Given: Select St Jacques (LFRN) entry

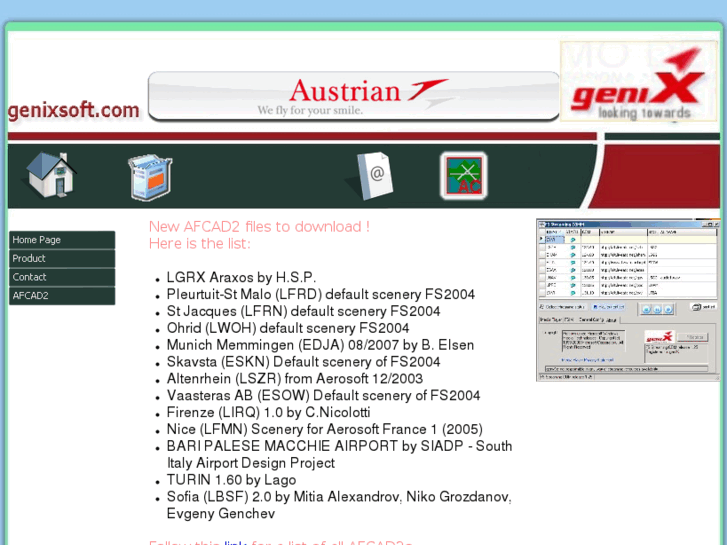Looking at the screenshot, I should [x=303, y=311].
